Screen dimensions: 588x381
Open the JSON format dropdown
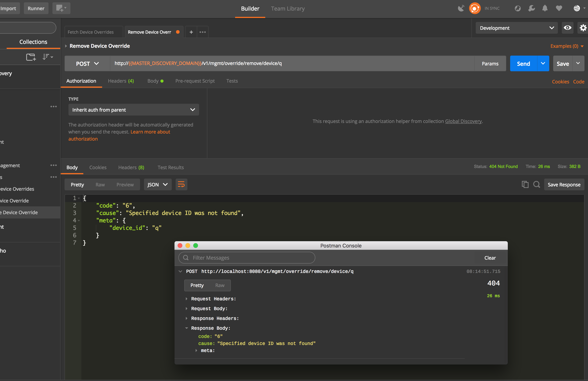(157, 184)
